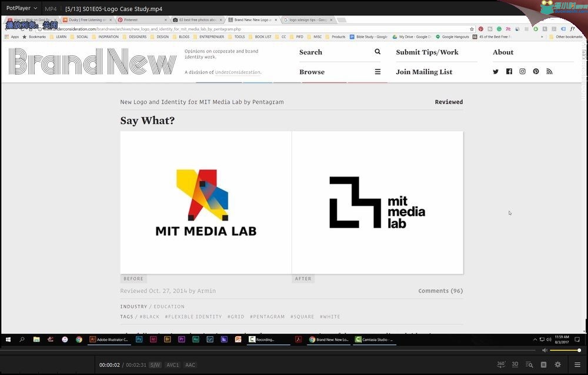Screen dimensions: 588x375
Task: Click the Search field on Brand New
Action: [340, 52]
